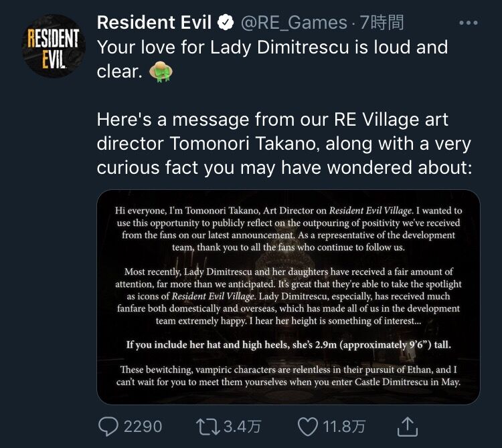
Task: Open attached message image from Tomonori Takano
Action: 288,297
